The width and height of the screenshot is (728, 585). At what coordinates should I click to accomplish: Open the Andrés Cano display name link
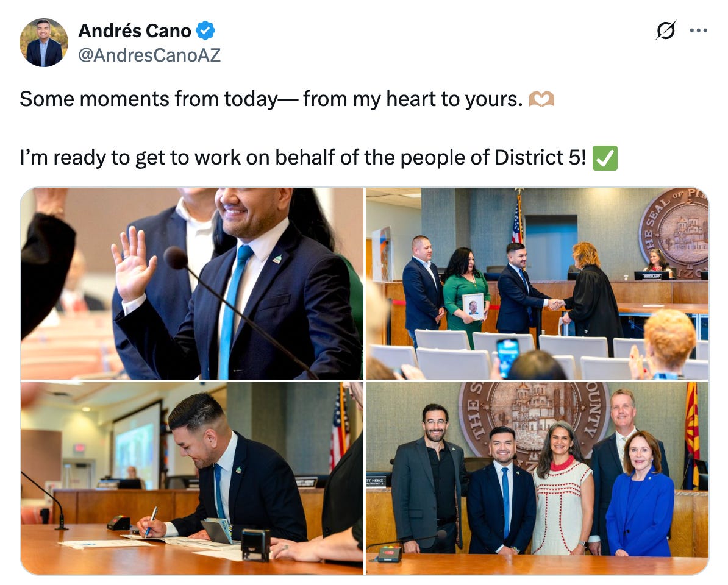(x=135, y=30)
